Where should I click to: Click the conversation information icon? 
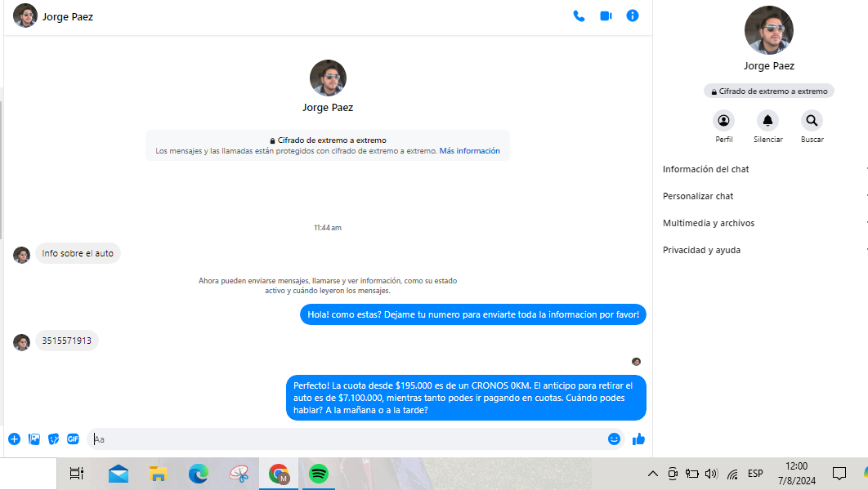(633, 16)
